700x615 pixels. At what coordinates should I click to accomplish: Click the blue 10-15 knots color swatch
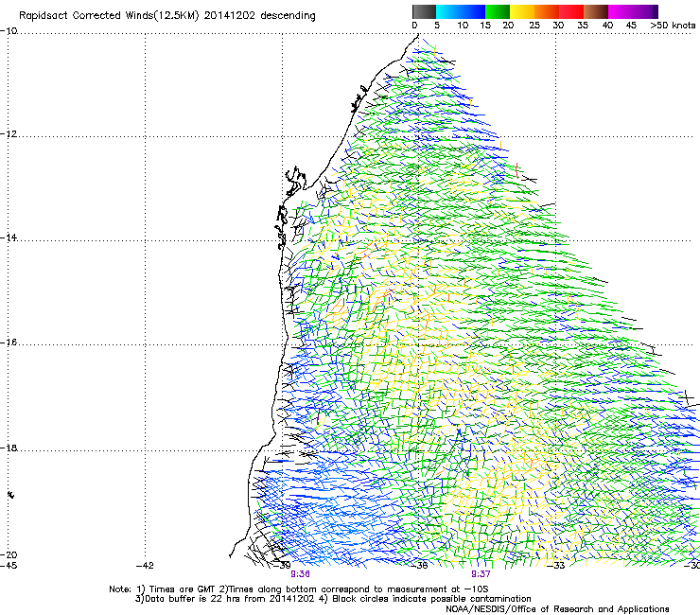(x=473, y=11)
